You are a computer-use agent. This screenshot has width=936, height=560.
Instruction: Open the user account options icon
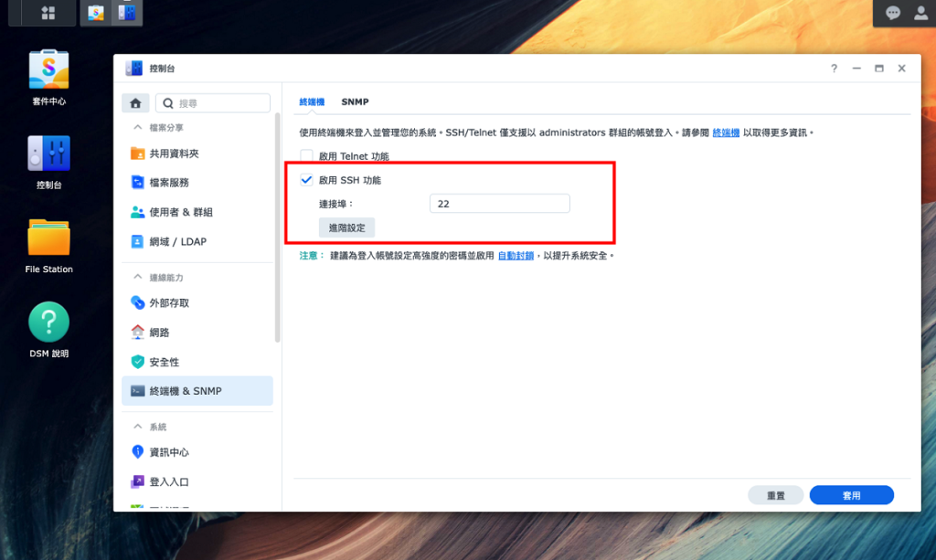pos(918,13)
